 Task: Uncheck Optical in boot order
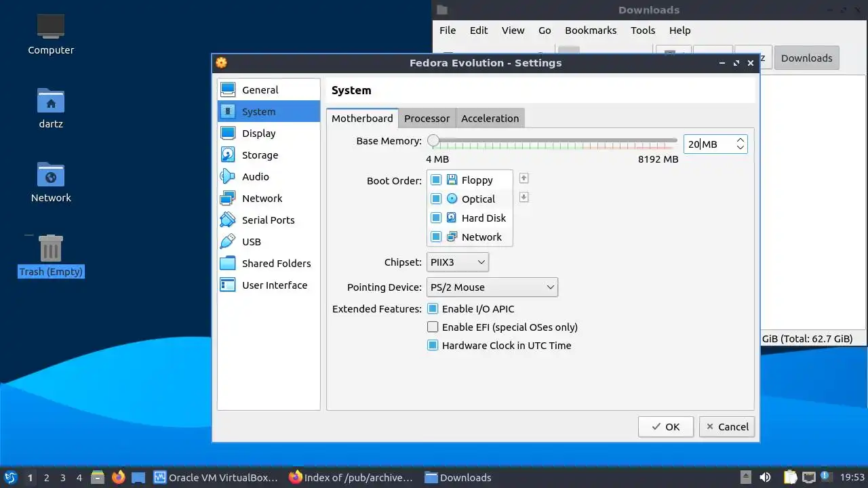click(436, 199)
